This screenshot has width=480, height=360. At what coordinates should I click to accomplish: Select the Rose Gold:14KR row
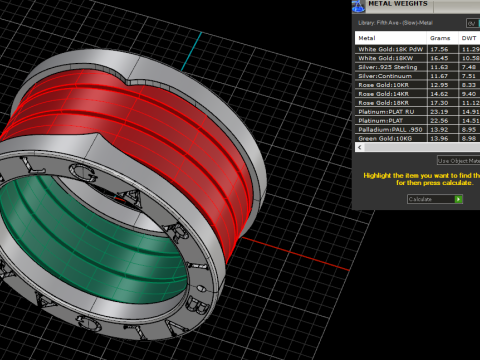coord(417,94)
